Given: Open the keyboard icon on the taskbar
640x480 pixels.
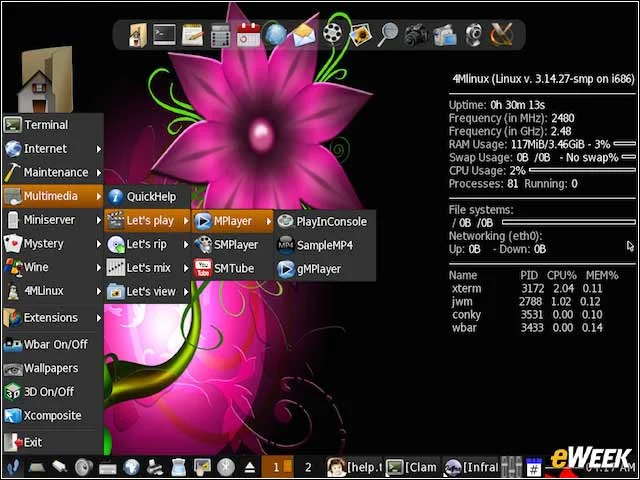Looking at the screenshot, I should click(x=107, y=468).
